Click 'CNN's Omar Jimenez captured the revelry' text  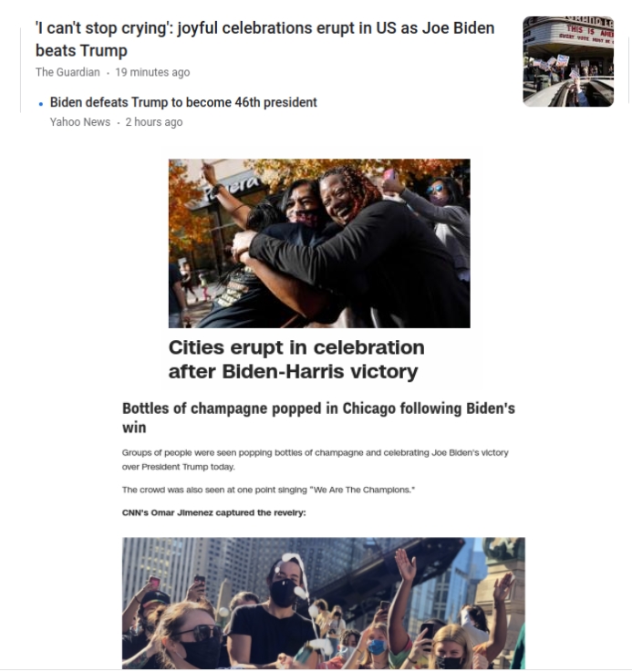(x=214, y=512)
